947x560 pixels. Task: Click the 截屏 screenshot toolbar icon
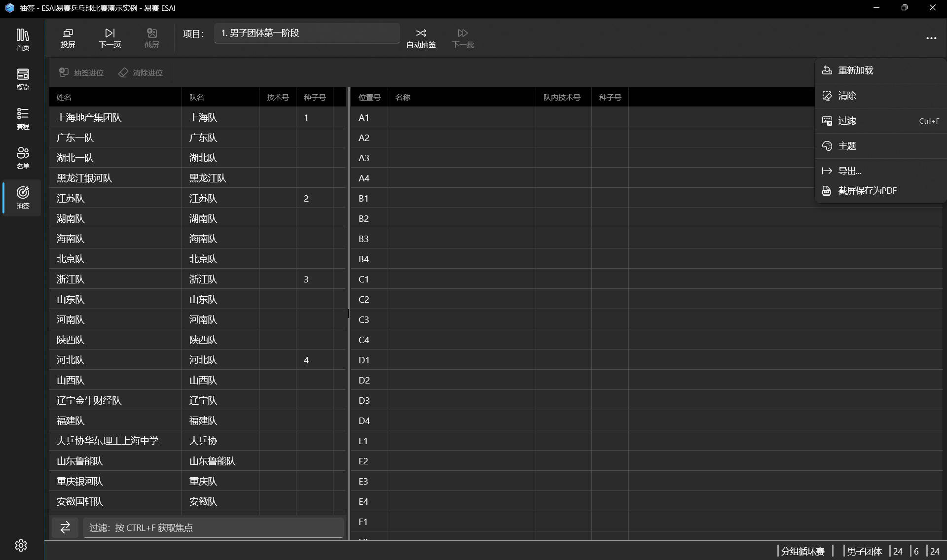pyautogui.click(x=152, y=38)
